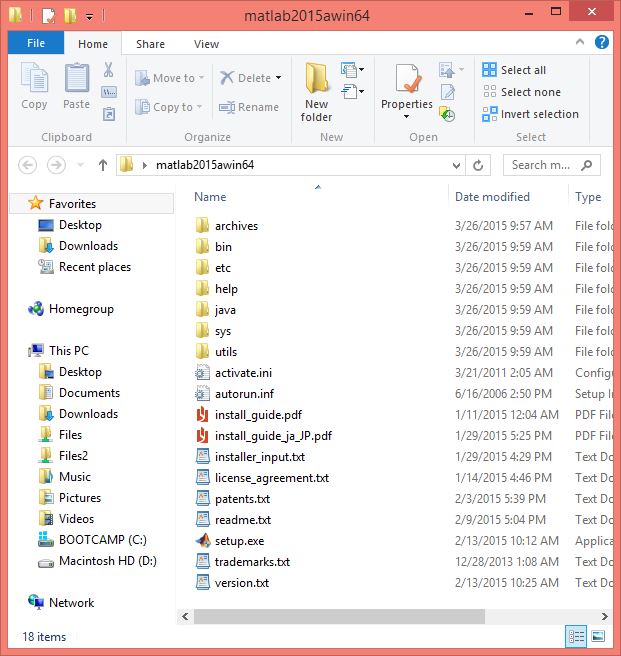Switch to Large icons view

point(598,636)
